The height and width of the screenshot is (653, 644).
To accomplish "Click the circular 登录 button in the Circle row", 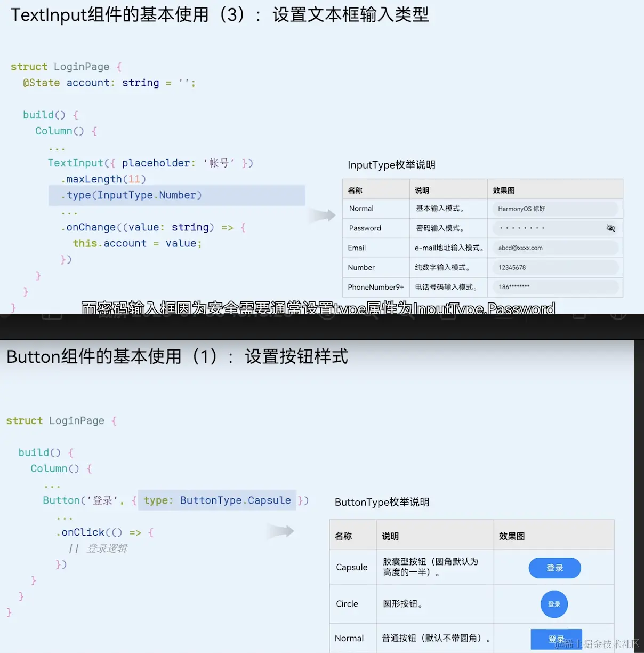I will click(x=554, y=604).
